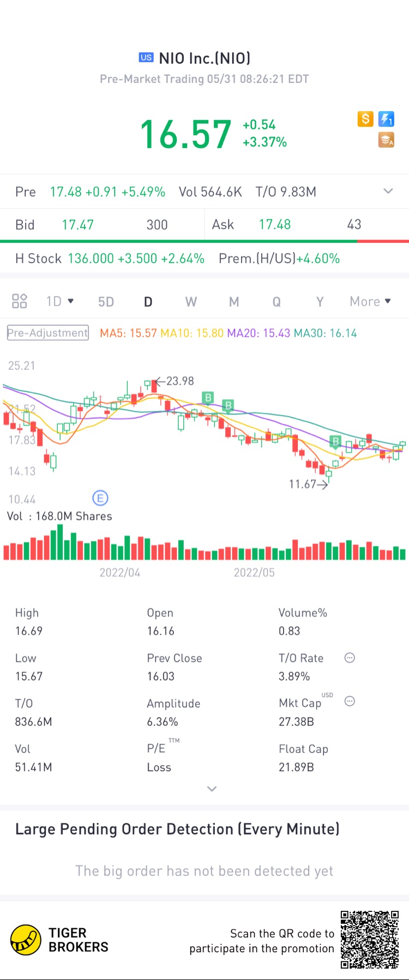The height and width of the screenshot is (980, 409).
Task: Tap the pre-market Vol 564.6K
Action: click(x=210, y=192)
